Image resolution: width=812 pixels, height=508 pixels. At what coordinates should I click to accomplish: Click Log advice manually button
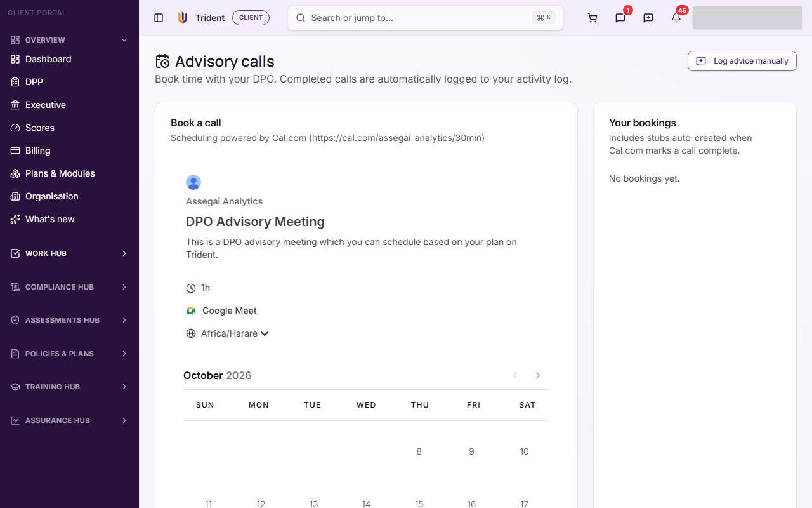(742, 61)
